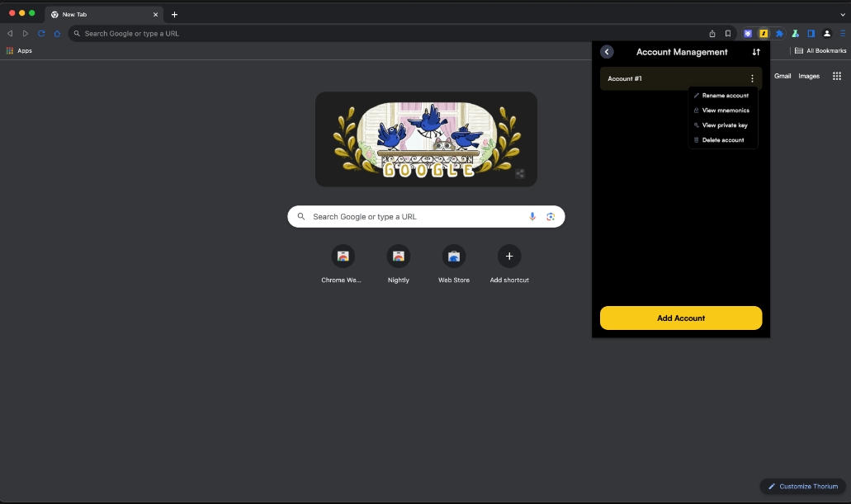Image resolution: width=851 pixels, height=504 pixels.
Task: Click the Customize Thorium button
Action: coord(802,486)
